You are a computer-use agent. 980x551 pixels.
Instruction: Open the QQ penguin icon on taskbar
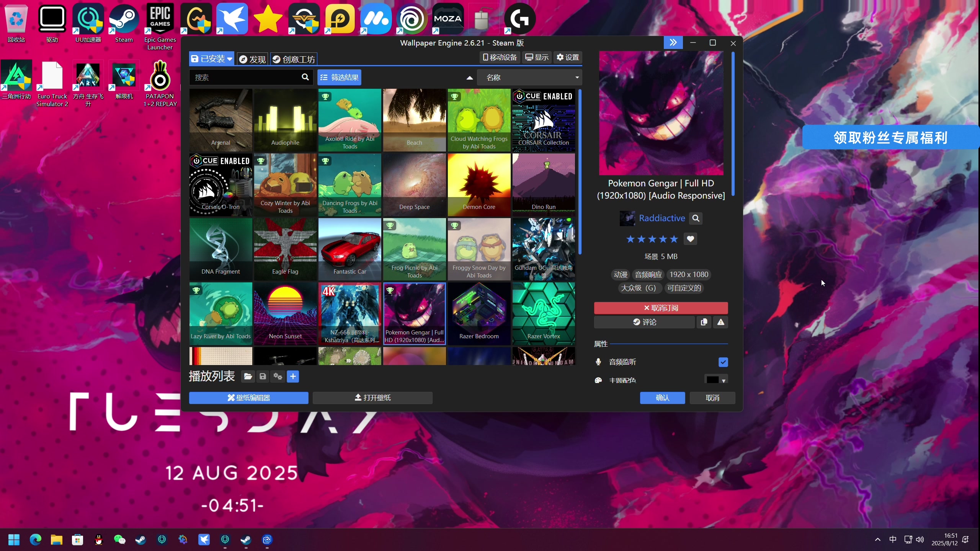[x=99, y=540]
